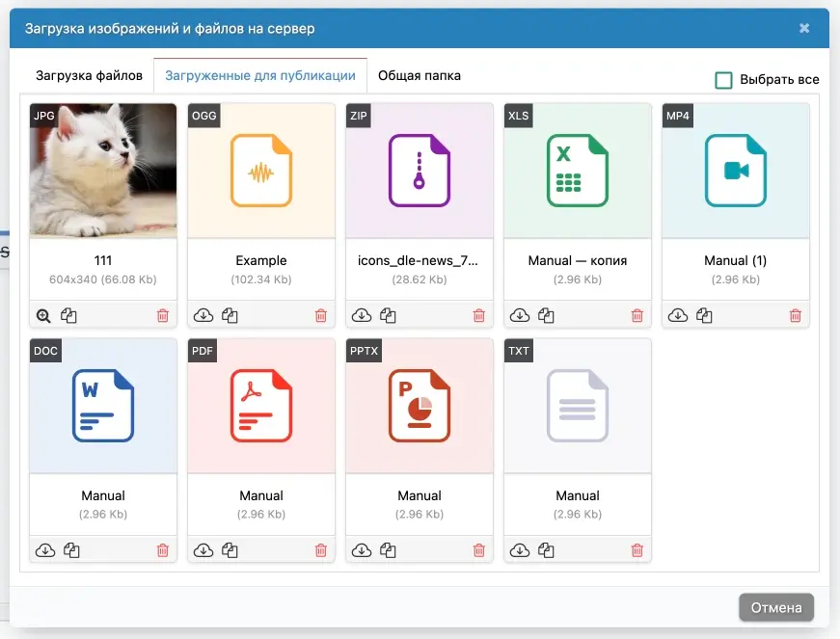
Task: Click the copy icon under DOC Manual file
Action: (x=71, y=550)
